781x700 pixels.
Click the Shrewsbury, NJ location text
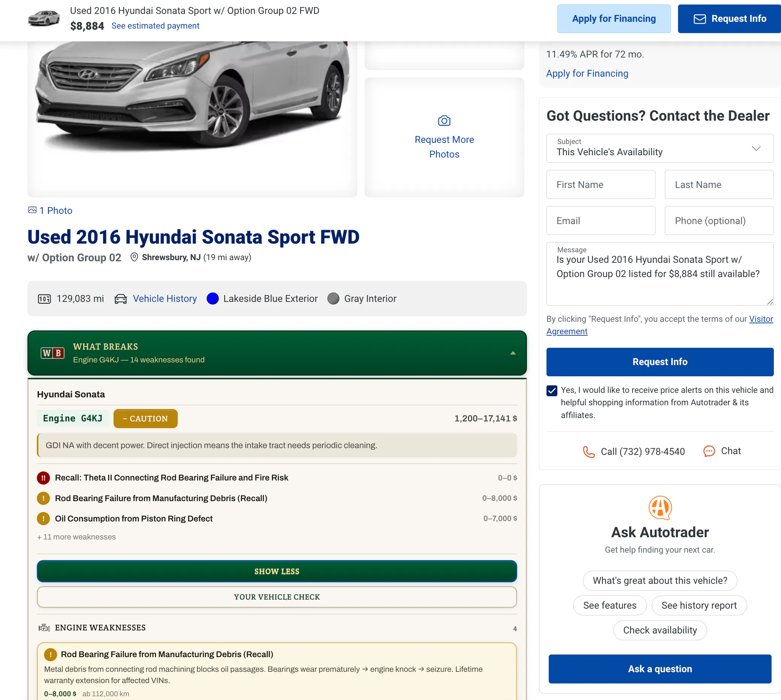click(x=171, y=257)
